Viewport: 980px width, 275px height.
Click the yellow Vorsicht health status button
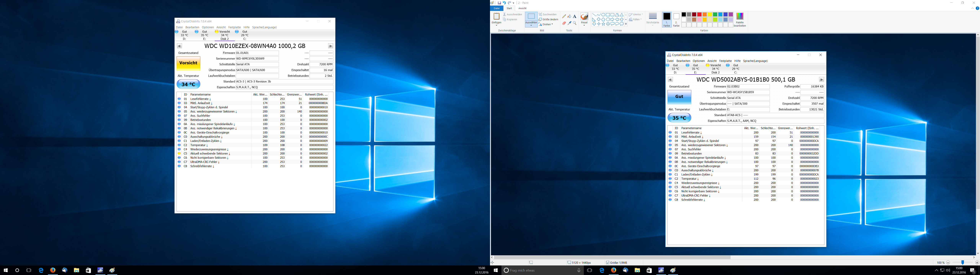point(188,63)
